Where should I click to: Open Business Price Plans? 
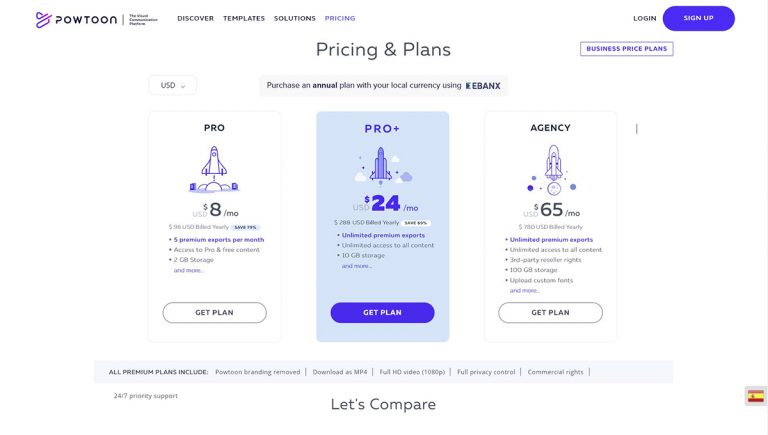click(626, 48)
